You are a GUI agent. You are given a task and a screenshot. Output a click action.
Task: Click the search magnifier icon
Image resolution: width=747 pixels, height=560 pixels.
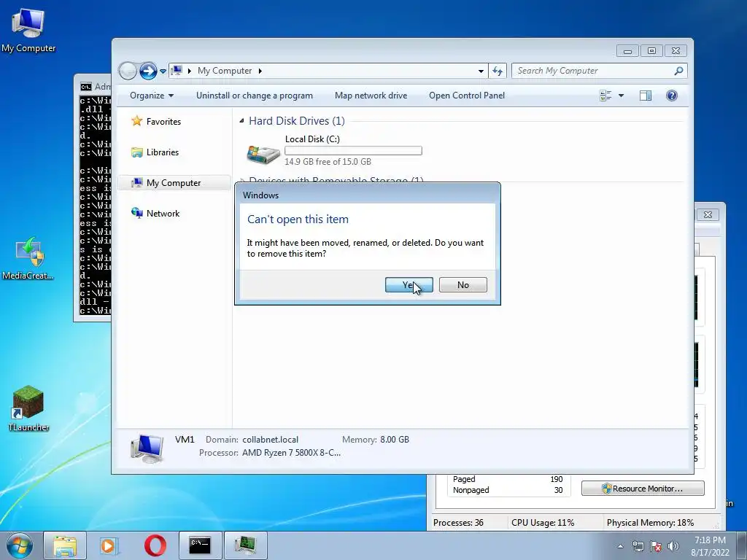(679, 71)
